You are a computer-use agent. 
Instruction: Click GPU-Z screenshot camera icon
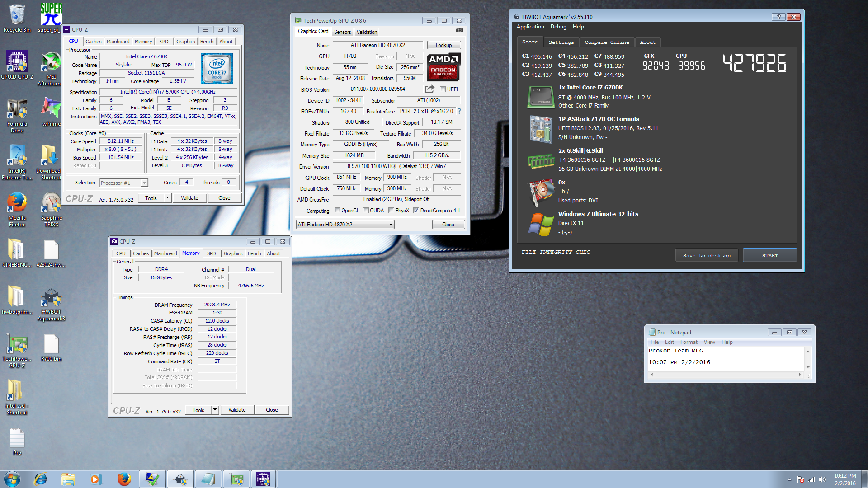click(x=459, y=30)
